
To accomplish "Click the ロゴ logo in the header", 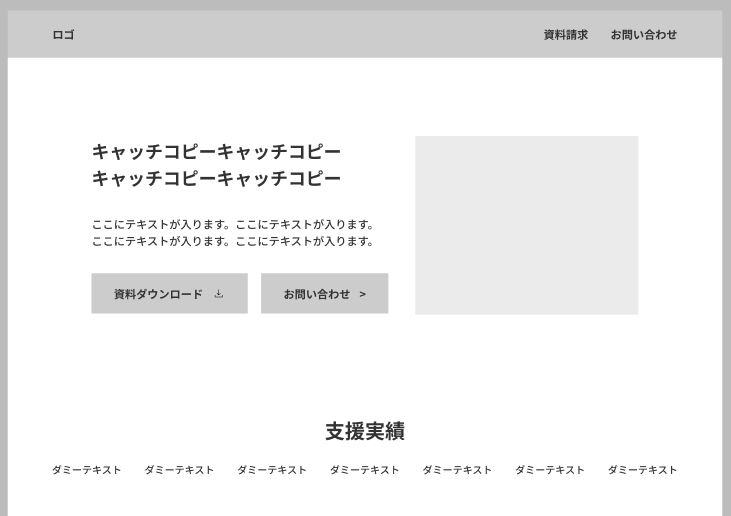I will coord(63,35).
